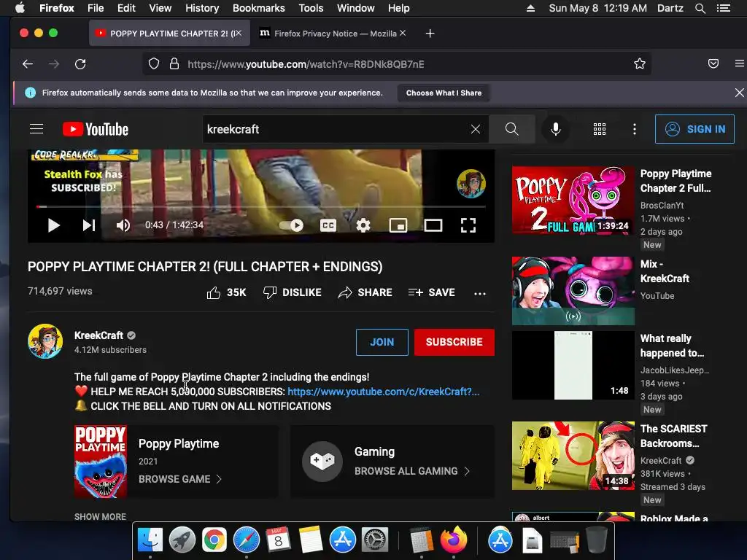The image size is (747, 560).
Task: Open YouTube settings three-dot menu
Action: point(634,129)
